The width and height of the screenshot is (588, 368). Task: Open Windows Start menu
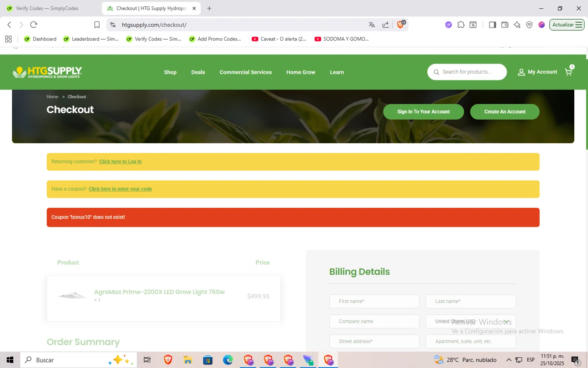10,360
